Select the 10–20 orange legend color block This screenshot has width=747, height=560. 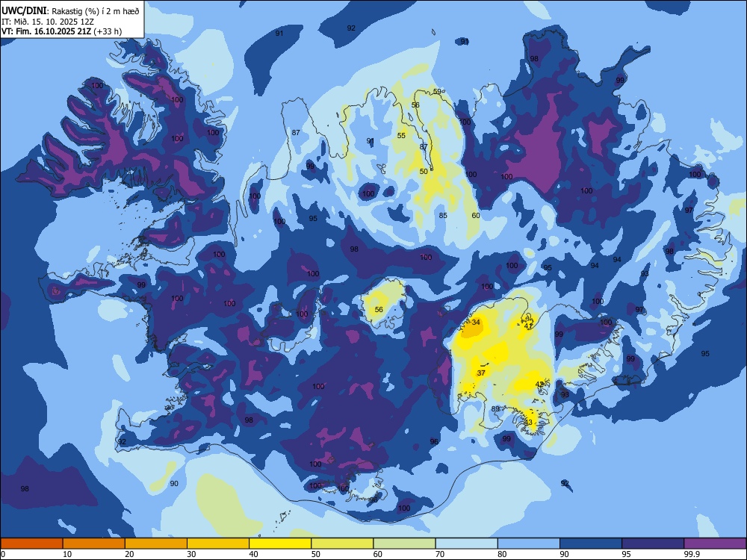click(94, 544)
